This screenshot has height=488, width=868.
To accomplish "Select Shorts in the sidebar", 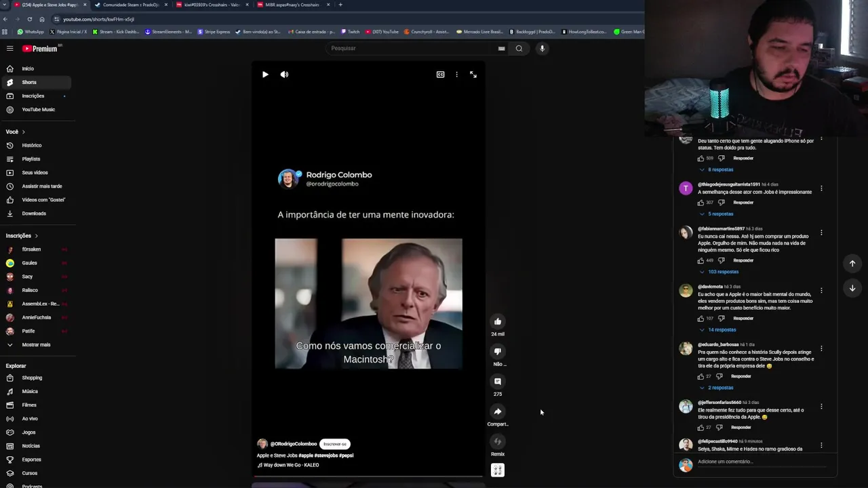I will (x=35, y=82).
